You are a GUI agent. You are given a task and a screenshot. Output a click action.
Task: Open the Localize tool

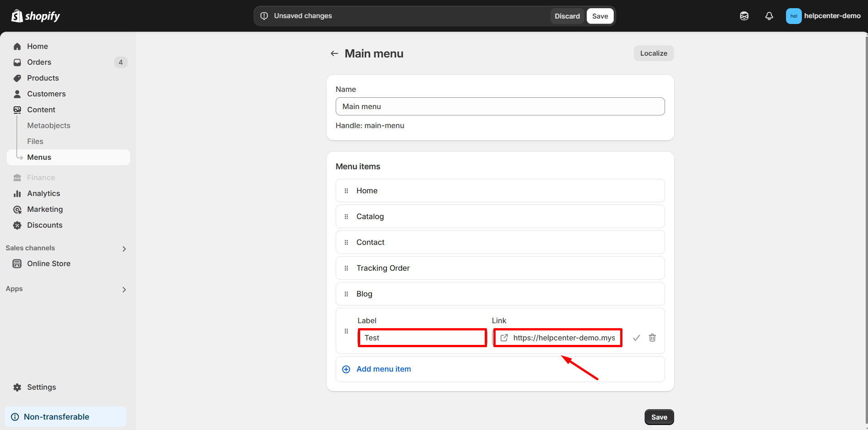[x=653, y=53]
